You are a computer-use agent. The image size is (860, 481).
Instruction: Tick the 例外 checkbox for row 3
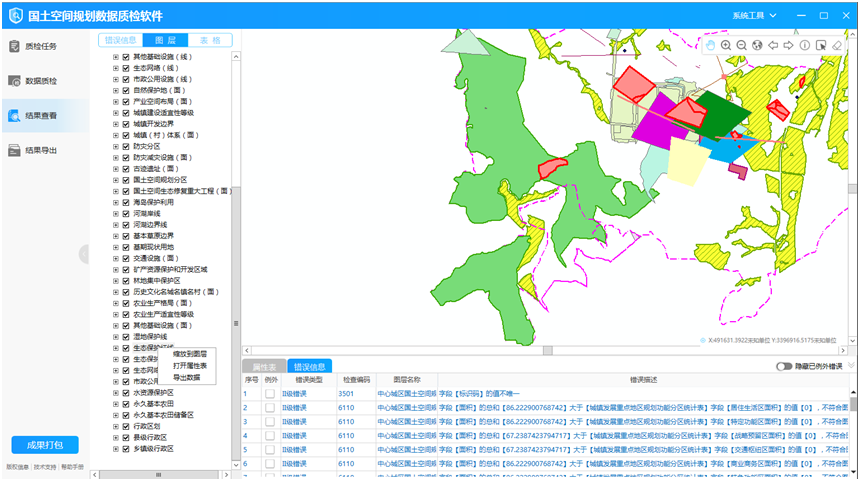click(x=270, y=422)
